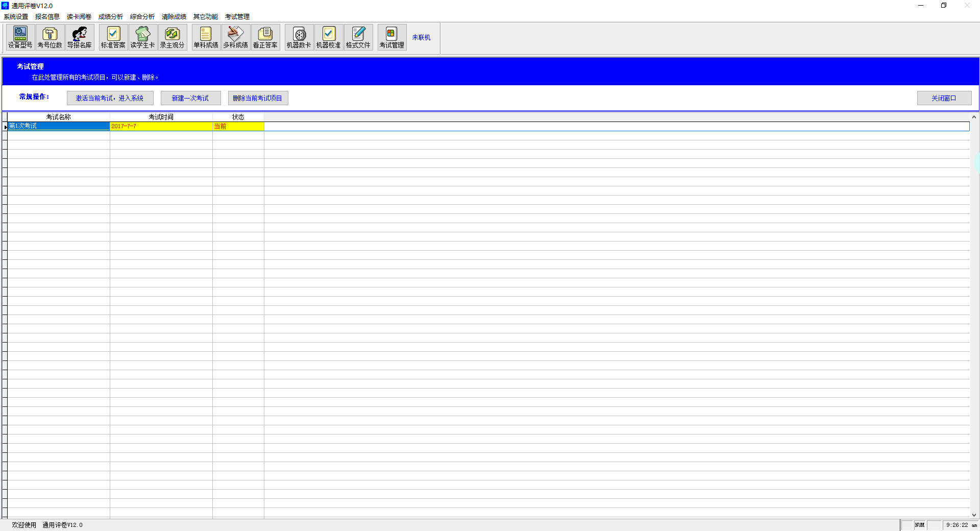The image size is (980, 531).
Task: Open the 设备型号 toolbar icon
Action: 20,38
